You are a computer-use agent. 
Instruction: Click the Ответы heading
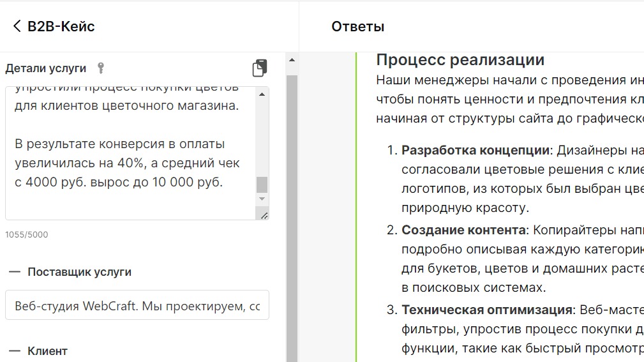pos(357,27)
